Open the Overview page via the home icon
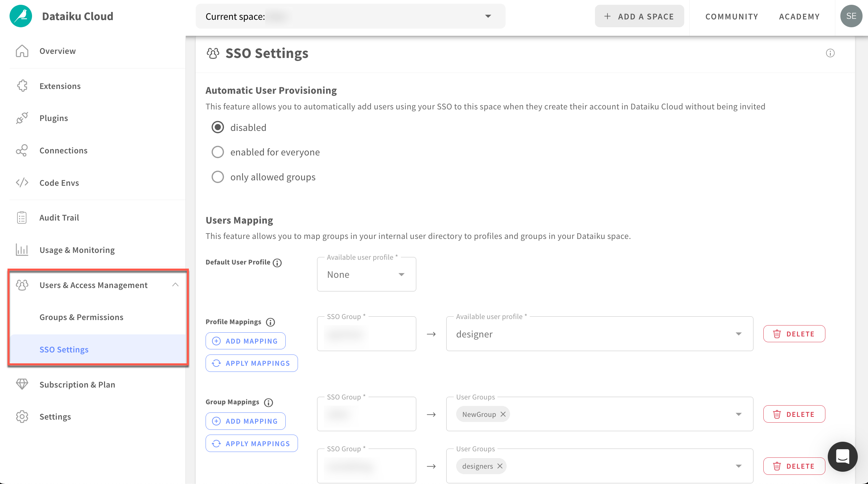 (21, 51)
